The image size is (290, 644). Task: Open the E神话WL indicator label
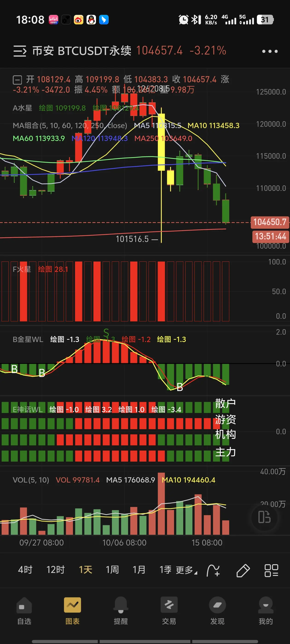click(28, 409)
